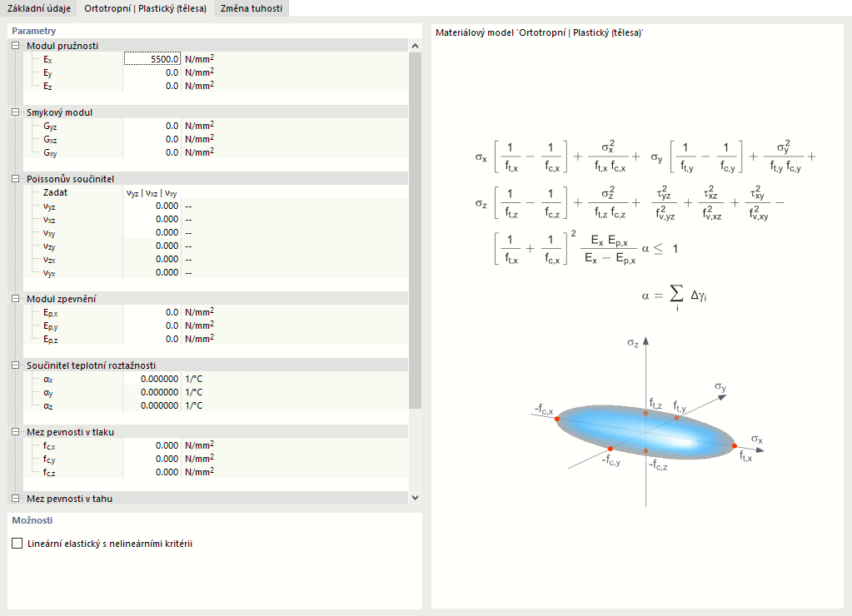Image resolution: width=852 pixels, height=616 pixels.
Task: Click the Ex row label
Action: click(x=47, y=59)
